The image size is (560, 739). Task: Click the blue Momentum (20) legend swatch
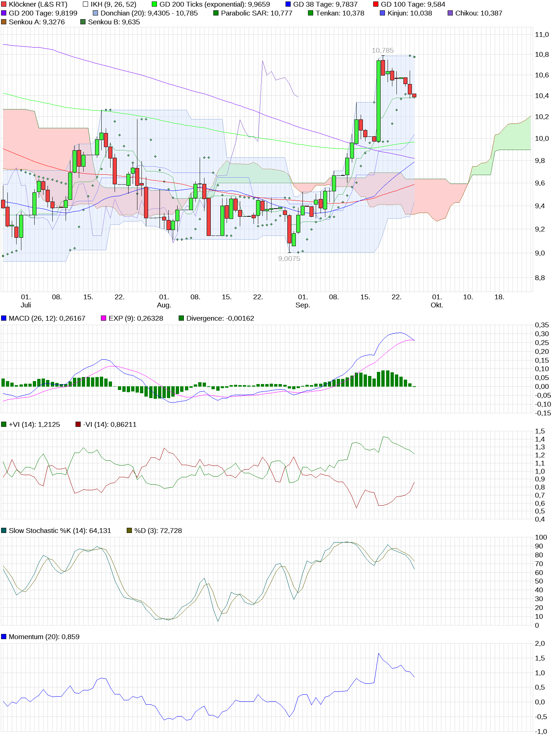(x=4, y=637)
